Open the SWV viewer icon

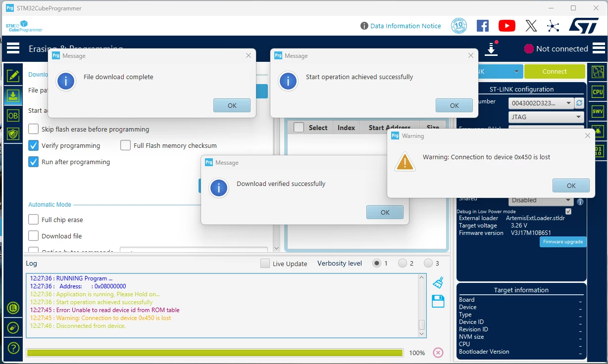[x=598, y=111]
